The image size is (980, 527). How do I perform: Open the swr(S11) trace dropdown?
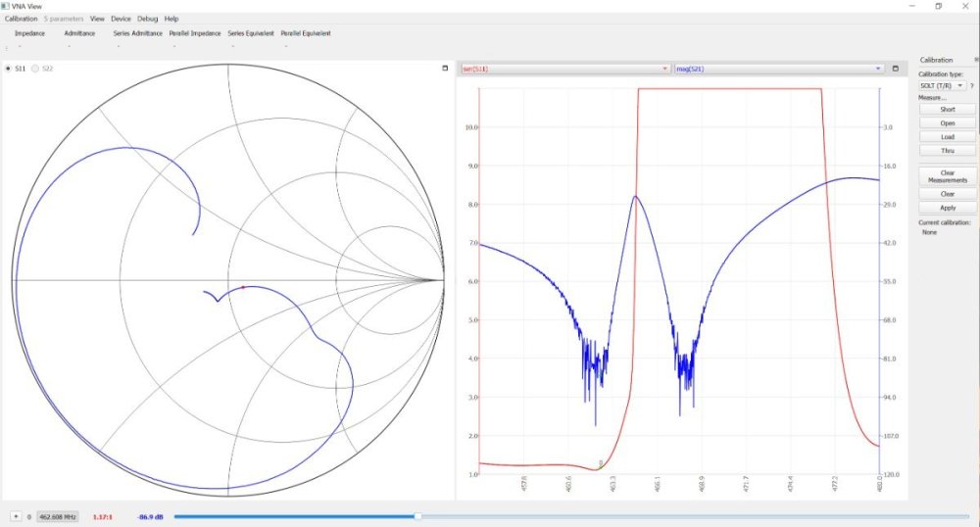click(x=565, y=69)
